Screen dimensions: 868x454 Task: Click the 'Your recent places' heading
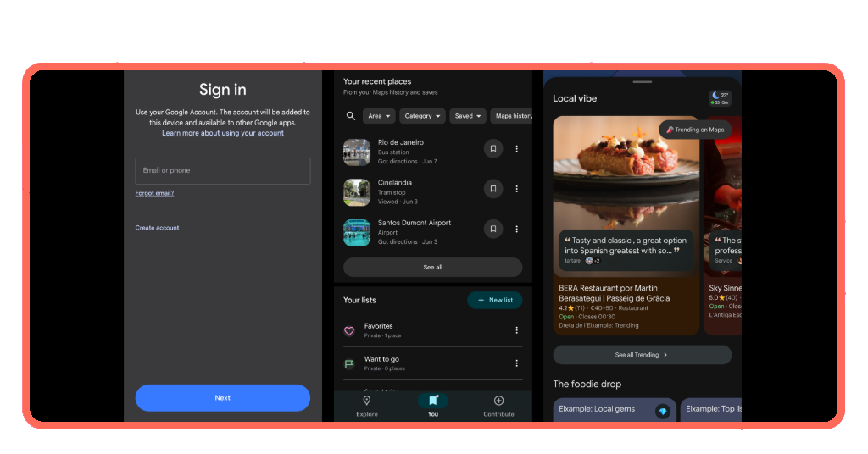tap(377, 81)
